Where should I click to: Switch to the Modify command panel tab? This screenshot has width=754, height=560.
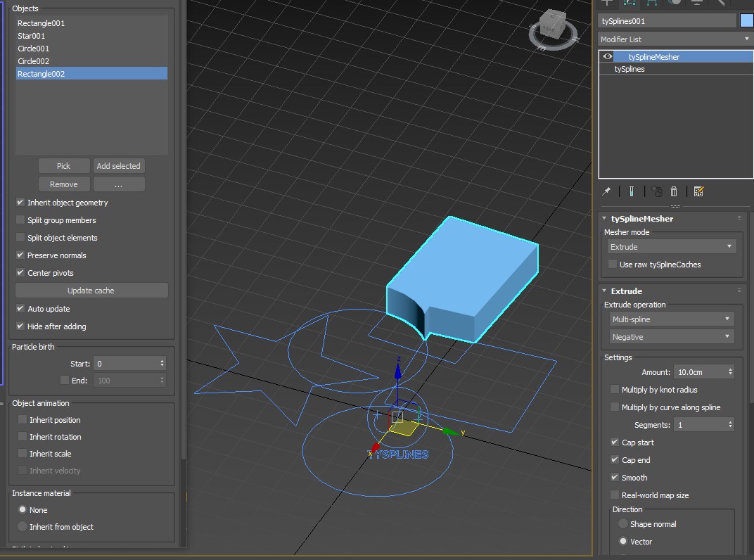(630, 2)
